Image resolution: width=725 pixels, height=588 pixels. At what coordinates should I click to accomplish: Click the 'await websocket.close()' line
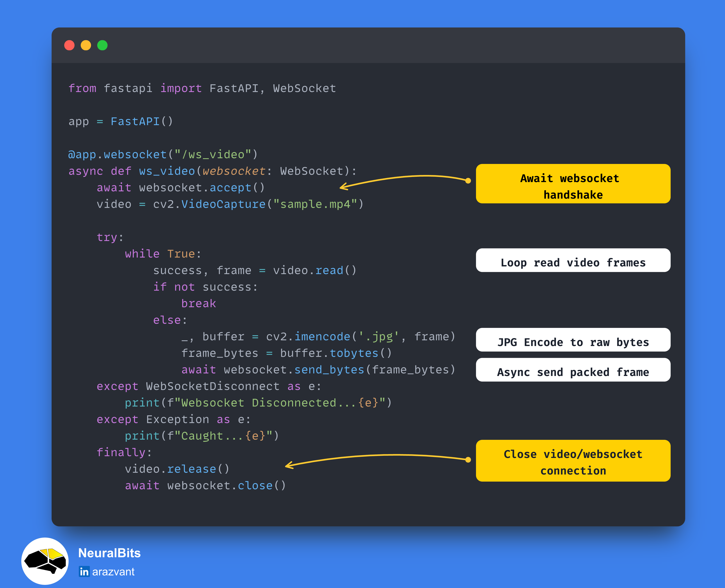click(205, 486)
